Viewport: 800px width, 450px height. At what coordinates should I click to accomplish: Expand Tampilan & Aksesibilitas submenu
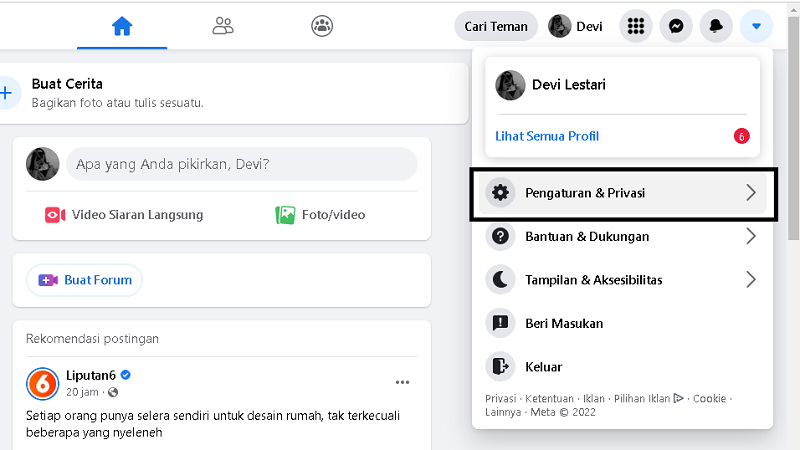[x=750, y=280]
